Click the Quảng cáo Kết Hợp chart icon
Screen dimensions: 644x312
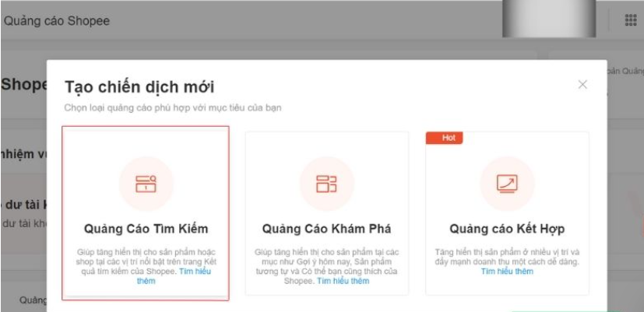tap(507, 184)
